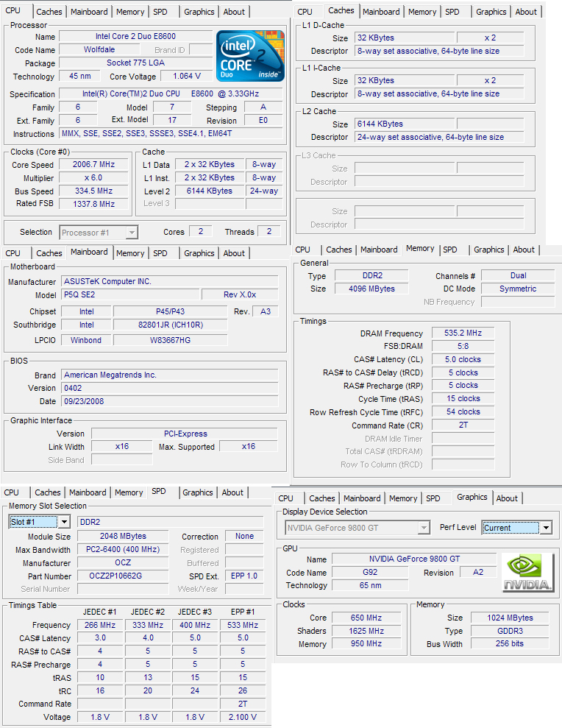
Task: Click the 334.5 MHz bus speed value
Action: [93, 191]
